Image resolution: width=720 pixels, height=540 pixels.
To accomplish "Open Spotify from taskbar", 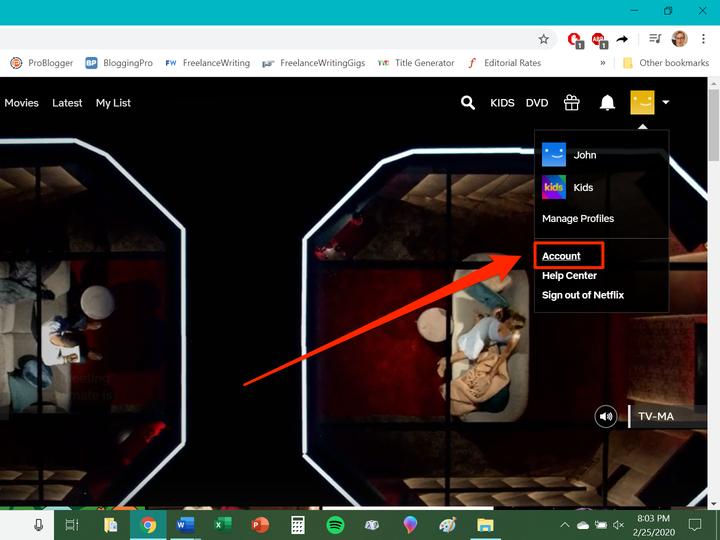I will (x=335, y=525).
